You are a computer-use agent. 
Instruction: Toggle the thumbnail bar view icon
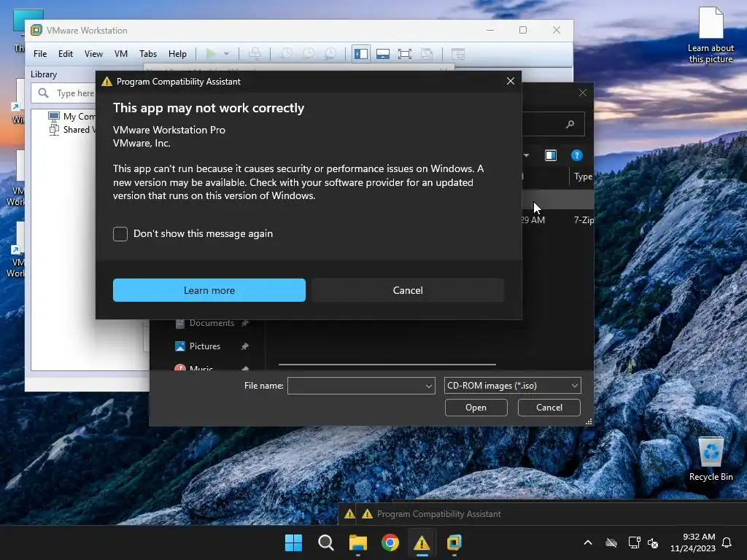click(x=382, y=54)
